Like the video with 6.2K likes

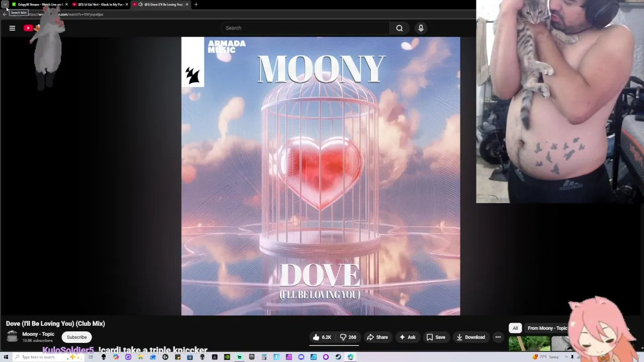(321, 337)
